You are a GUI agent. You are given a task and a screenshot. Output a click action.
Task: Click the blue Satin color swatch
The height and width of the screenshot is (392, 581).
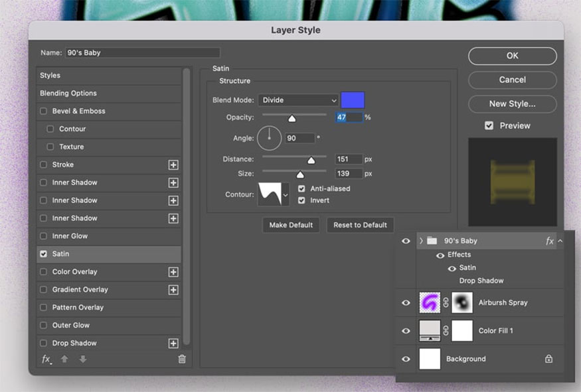353,100
